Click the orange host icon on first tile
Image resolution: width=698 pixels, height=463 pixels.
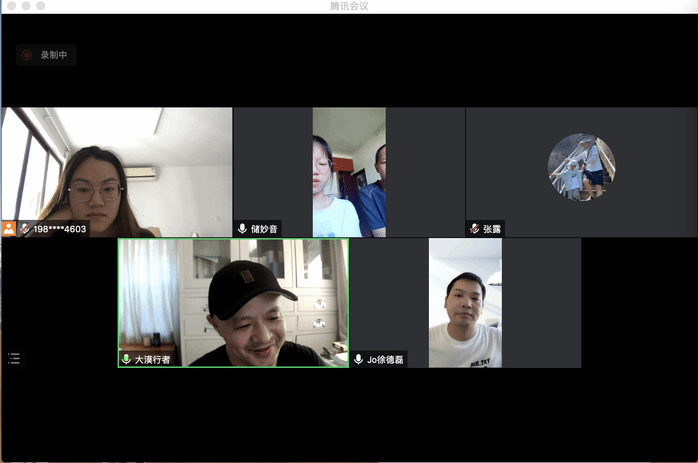[9, 229]
